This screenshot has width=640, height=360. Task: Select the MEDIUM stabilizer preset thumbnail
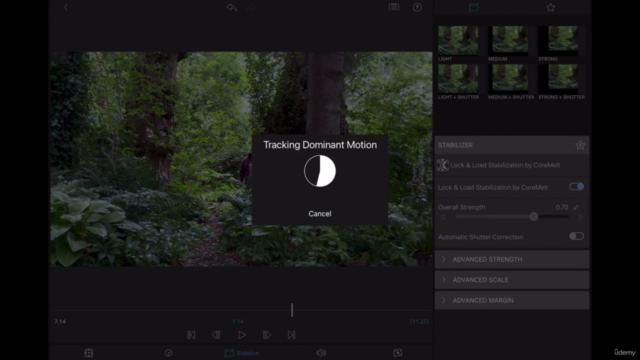click(x=510, y=40)
